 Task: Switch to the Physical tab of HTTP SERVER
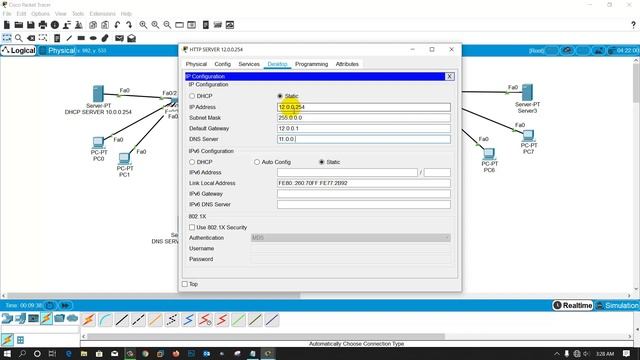tap(196, 64)
